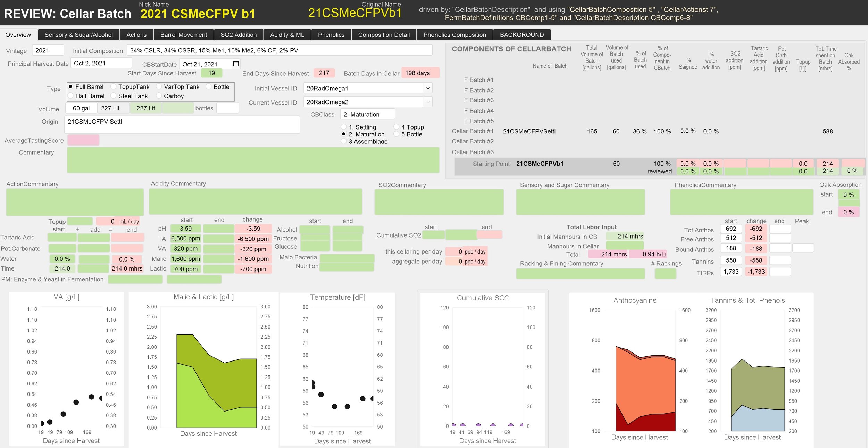Select the Half Barrel radio button
The image size is (868, 448).
[x=70, y=96]
